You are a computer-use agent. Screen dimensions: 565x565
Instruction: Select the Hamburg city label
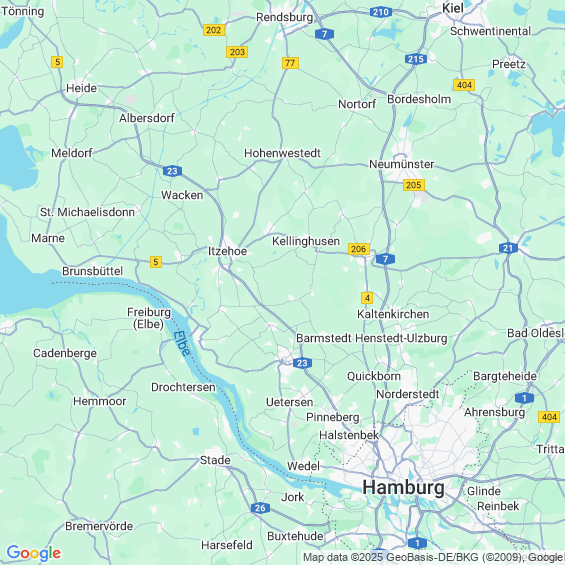click(403, 488)
